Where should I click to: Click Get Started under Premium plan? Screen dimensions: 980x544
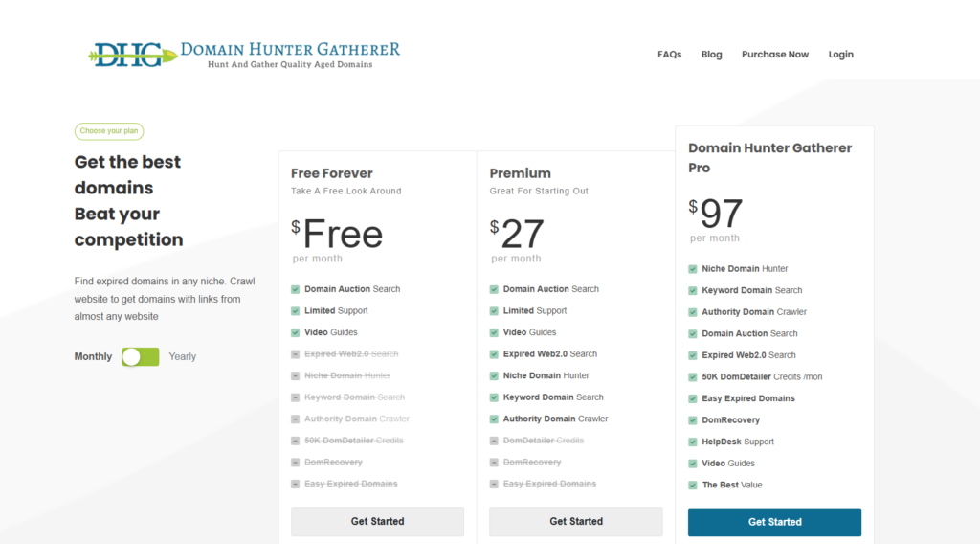click(x=576, y=521)
